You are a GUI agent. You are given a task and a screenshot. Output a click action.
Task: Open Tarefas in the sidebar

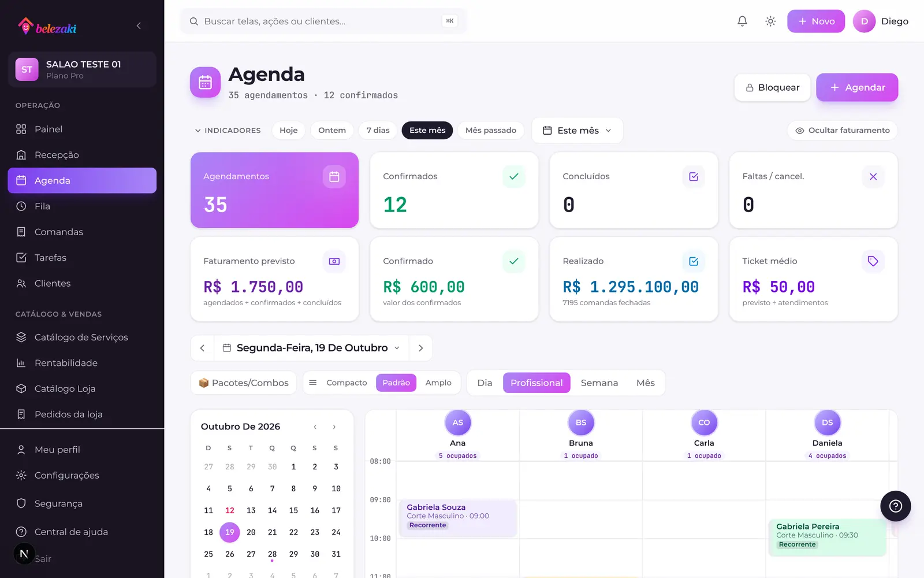(82, 258)
